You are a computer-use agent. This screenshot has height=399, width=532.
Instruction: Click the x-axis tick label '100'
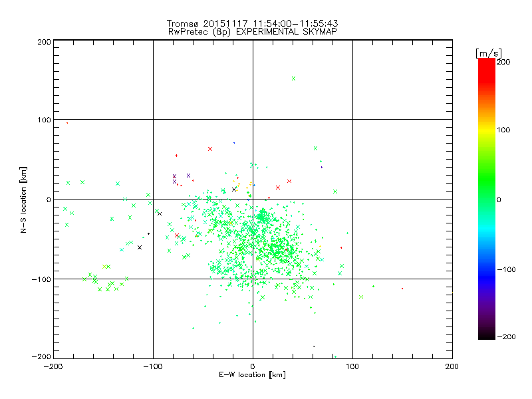pyautogui.click(x=352, y=366)
